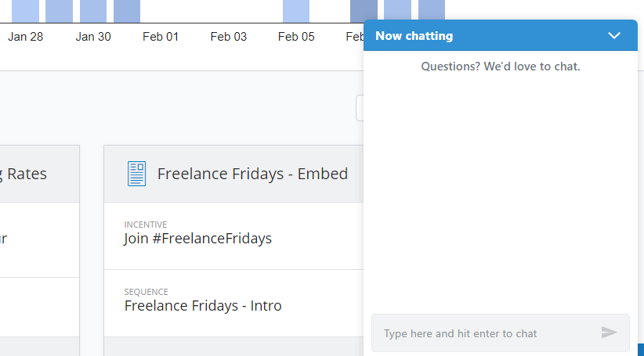This screenshot has height=356, width=644.
Task: Click the Feb 01 axis label
Action: (161, 37)
